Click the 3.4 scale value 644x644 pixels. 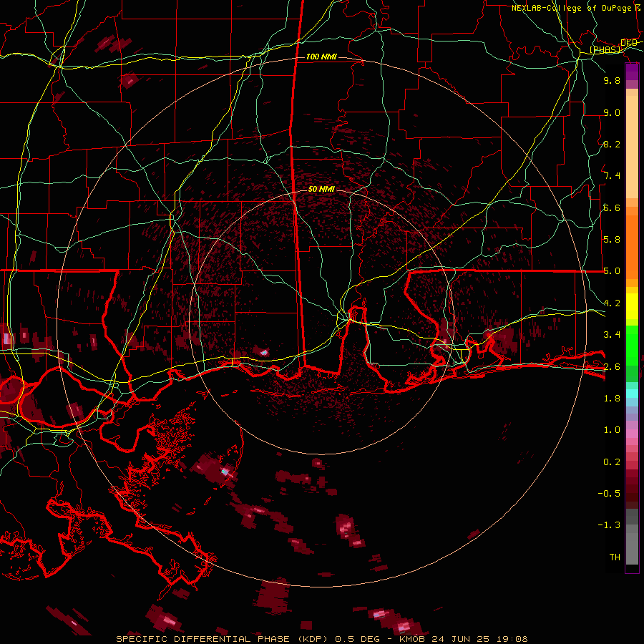(612, 335)
